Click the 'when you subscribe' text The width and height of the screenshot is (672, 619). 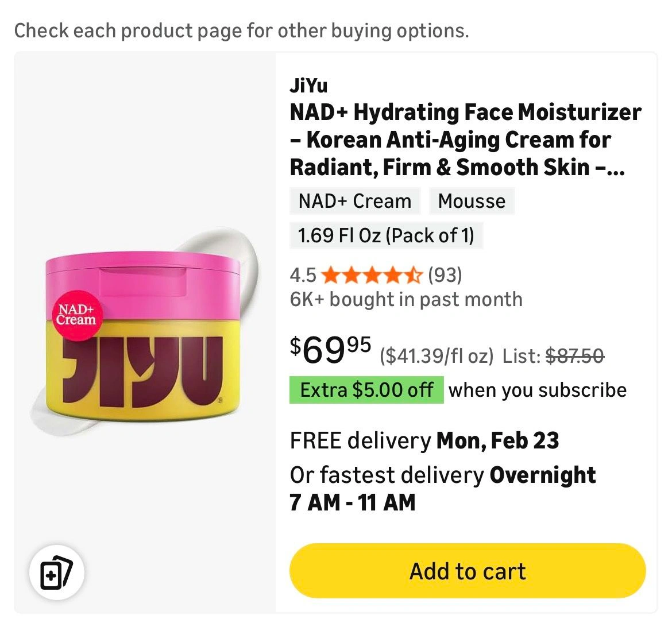(537, 390)
